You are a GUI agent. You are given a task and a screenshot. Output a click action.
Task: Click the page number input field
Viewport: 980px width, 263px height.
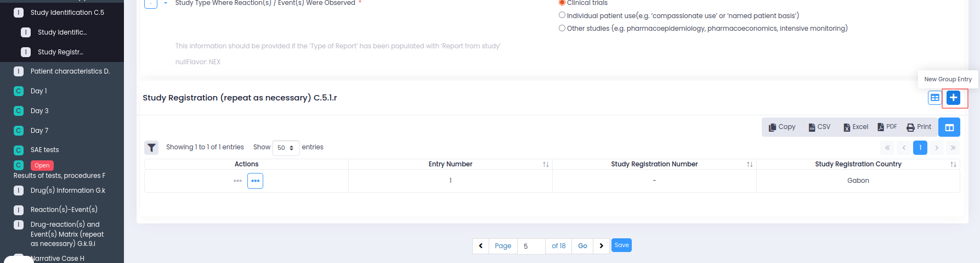pos(531,246)
